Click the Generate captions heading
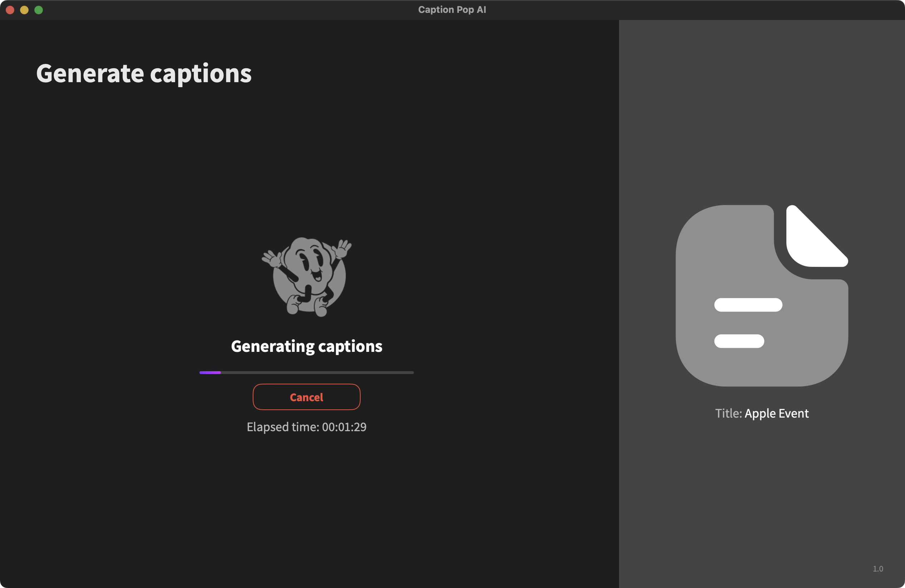 coord(144,73)
